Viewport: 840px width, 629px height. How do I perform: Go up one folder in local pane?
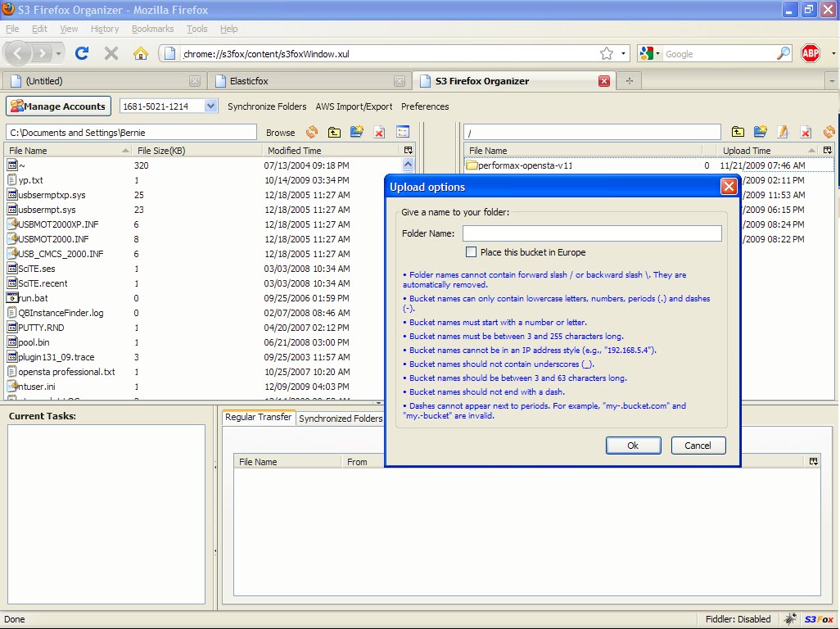point(334,132)
